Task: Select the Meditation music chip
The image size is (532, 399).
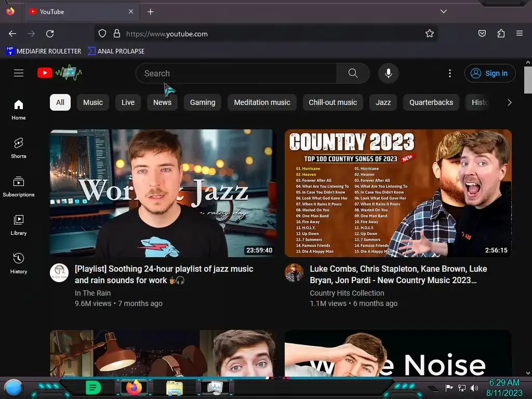Action: point(262,102)
